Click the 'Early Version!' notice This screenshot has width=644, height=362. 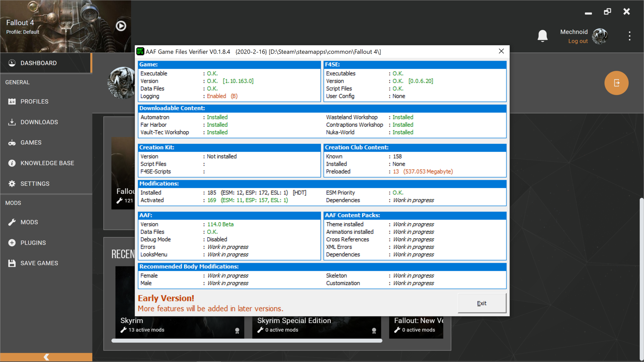coord(166,298)
